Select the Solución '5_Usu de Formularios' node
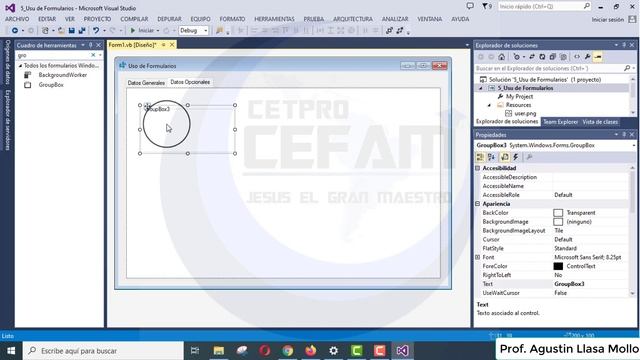Image resolution: width=640 pixels, height=360 pixels. (544, 80)
